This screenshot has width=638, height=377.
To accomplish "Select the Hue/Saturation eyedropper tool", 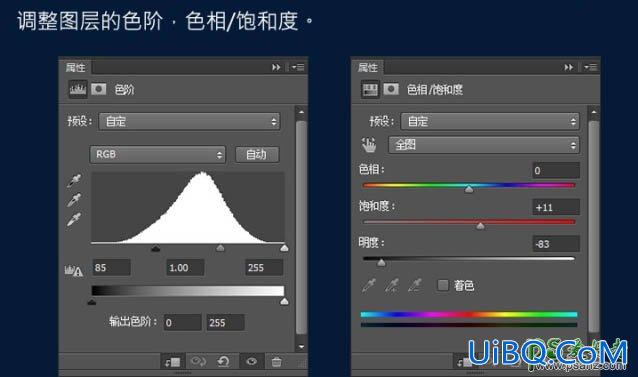I will (369, 285).
